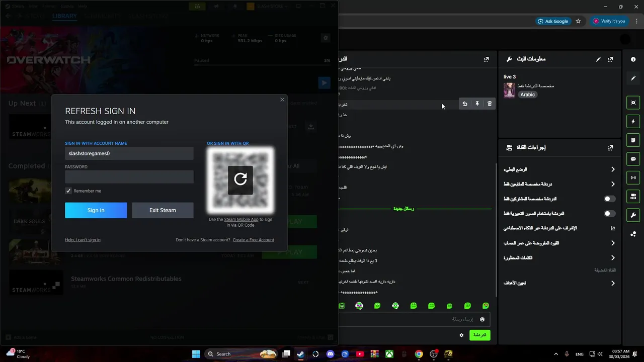644x362 pixels.
Task: Expand the followers-only chat option
Action: tap(559, 184)
